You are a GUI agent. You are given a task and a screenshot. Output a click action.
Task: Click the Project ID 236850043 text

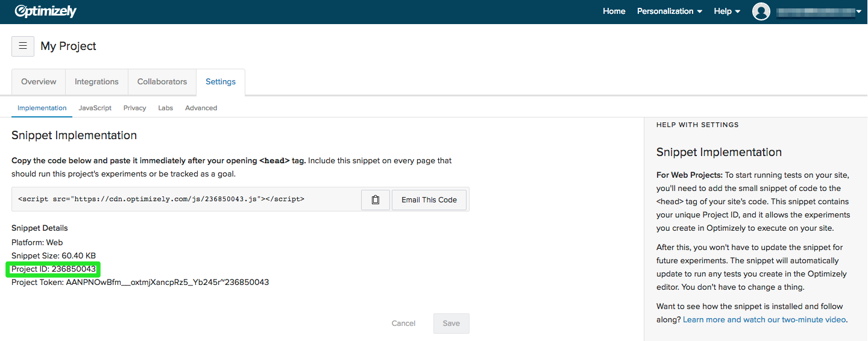54,269
